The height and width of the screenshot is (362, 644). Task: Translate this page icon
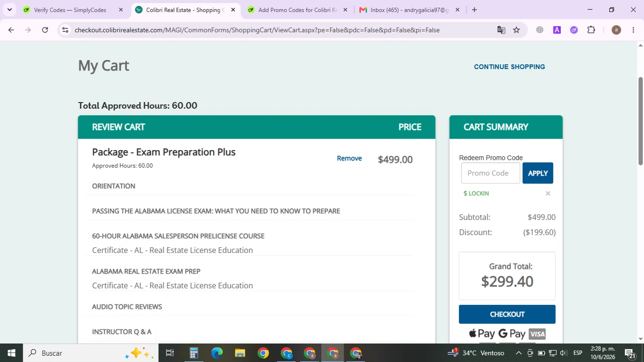point(501,30)
